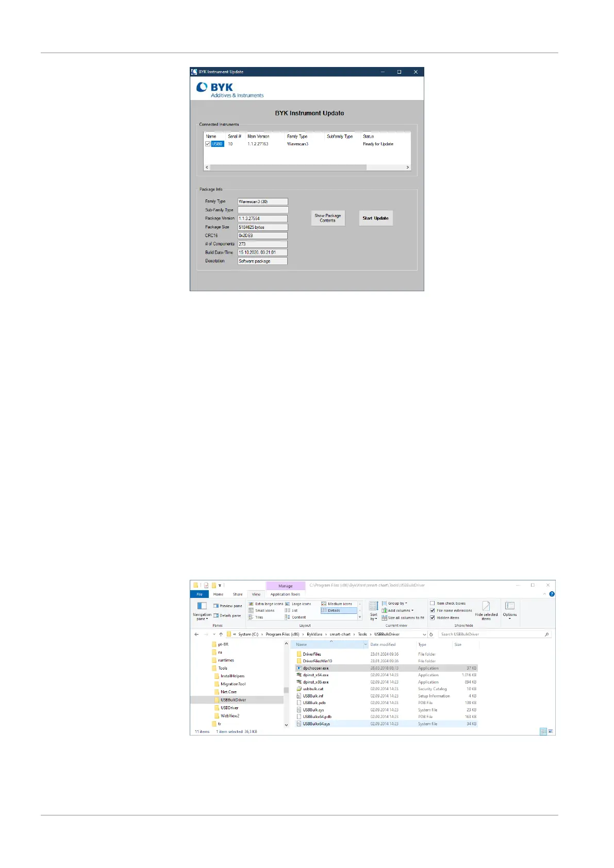Switch to the Share ribbon tab
Viewport: 614px width, 868px height.
[x=238, y=594]
